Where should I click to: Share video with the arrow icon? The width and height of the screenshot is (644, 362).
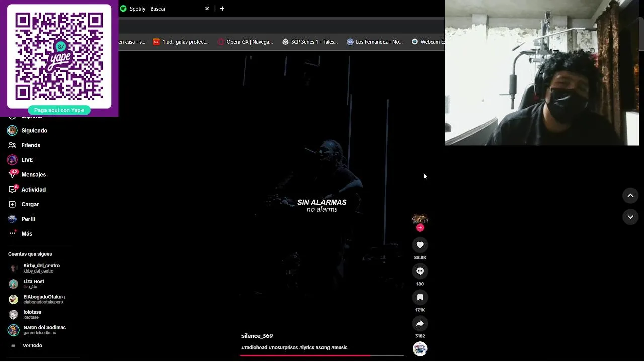coord(420,323)
